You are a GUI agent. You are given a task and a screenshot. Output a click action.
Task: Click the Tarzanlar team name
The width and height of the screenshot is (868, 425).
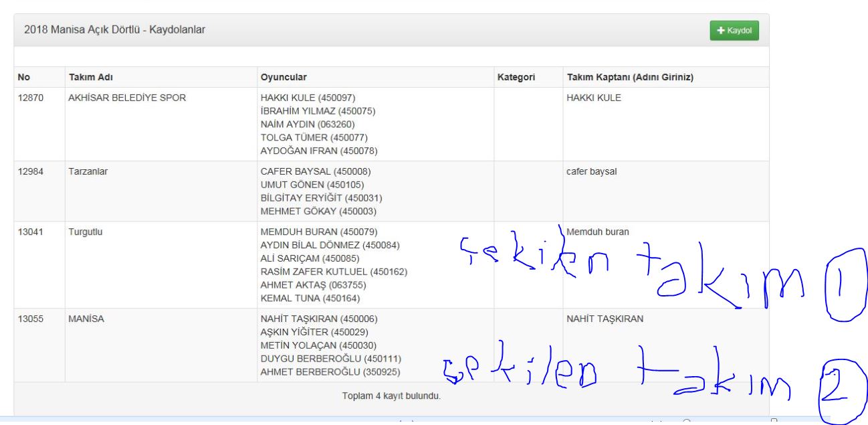point(88,171)
